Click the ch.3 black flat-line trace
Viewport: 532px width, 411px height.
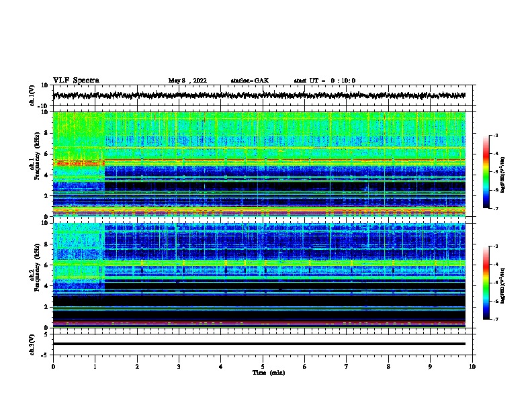259,344
